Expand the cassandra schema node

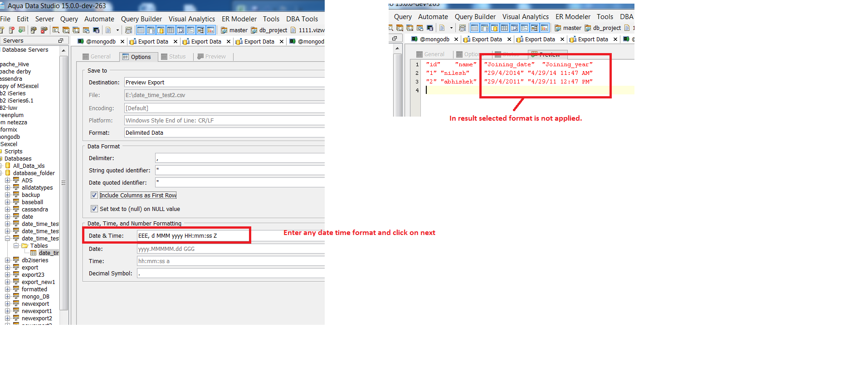[8, 210]
